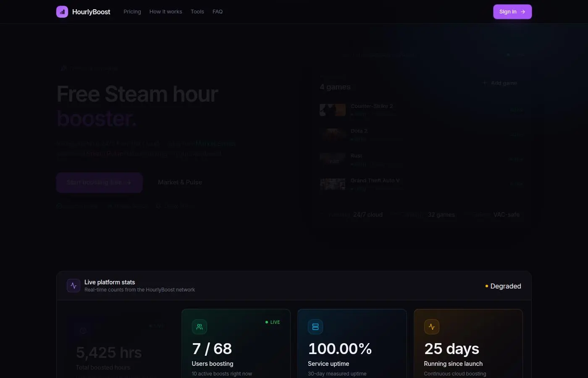Click the HourlyBoost brand name link
588x378 pixels.
[x=91, y=12]
